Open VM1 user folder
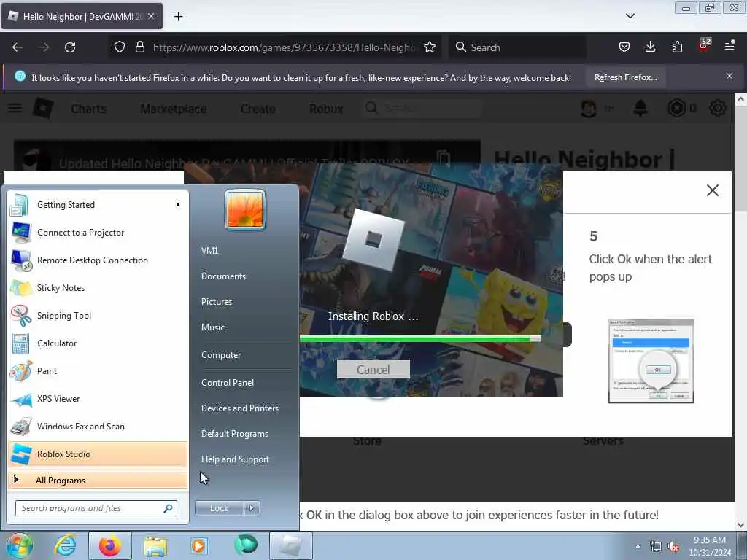Viewport: 747px width, 560px height. 209,251
